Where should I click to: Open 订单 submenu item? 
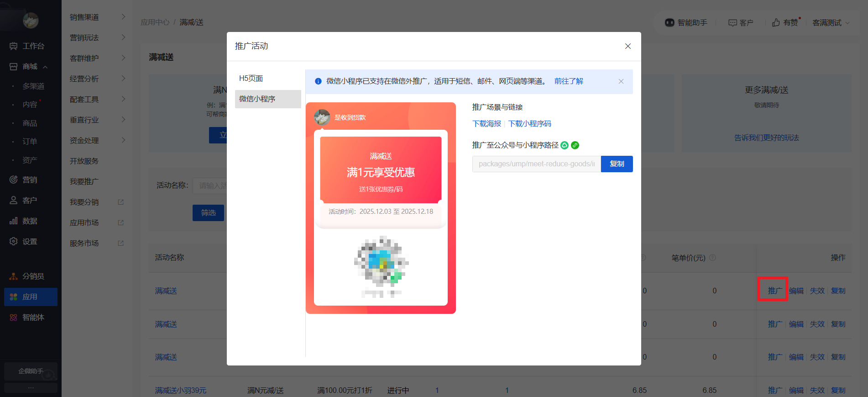[x=30, y=142]
